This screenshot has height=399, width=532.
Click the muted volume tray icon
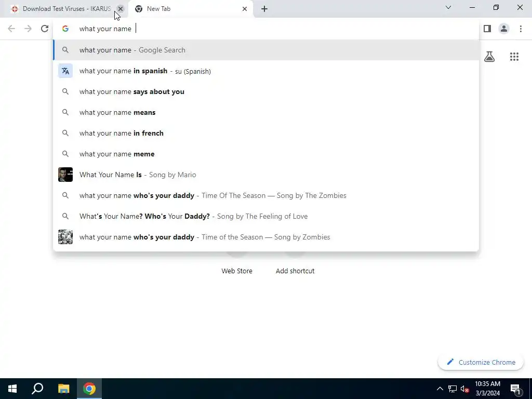point(465,389)
